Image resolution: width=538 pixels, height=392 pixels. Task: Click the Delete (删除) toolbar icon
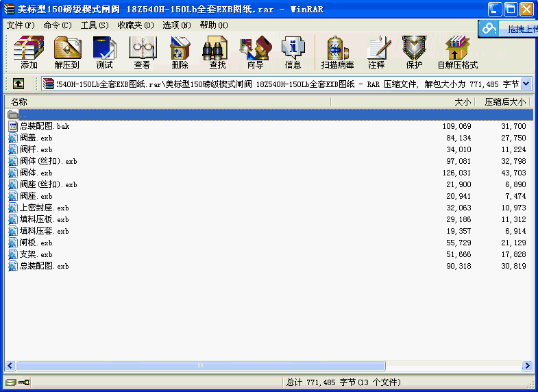tap(180, 52)
